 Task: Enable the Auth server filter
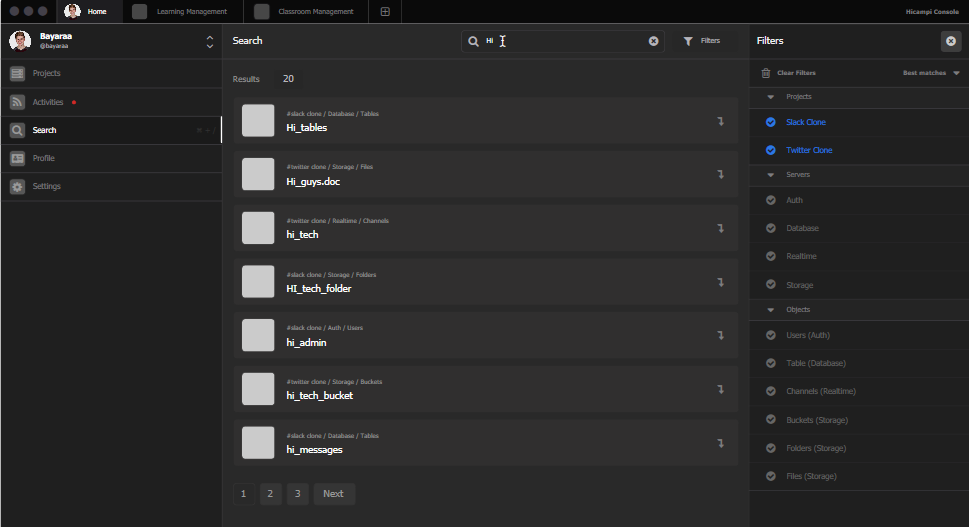tap(770, 200)
